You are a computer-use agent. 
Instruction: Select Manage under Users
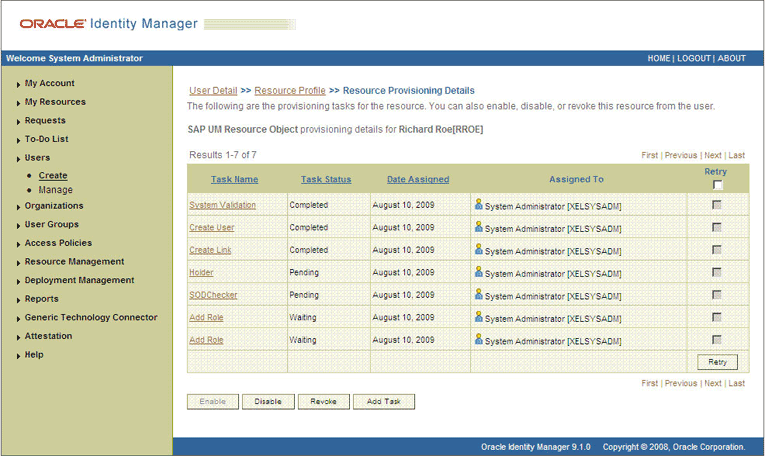56,190
